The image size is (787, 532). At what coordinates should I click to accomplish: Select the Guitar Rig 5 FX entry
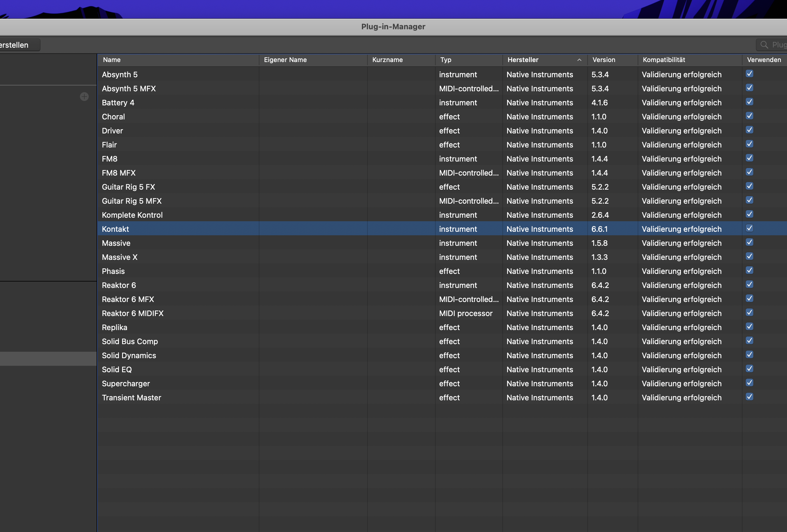(x=128, y=187)
